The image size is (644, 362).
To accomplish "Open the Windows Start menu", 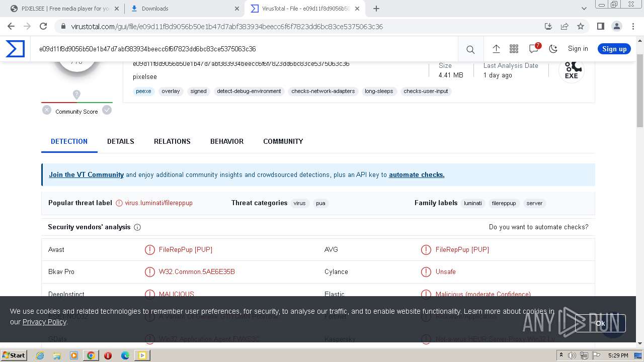I will (x=14, y=355).
